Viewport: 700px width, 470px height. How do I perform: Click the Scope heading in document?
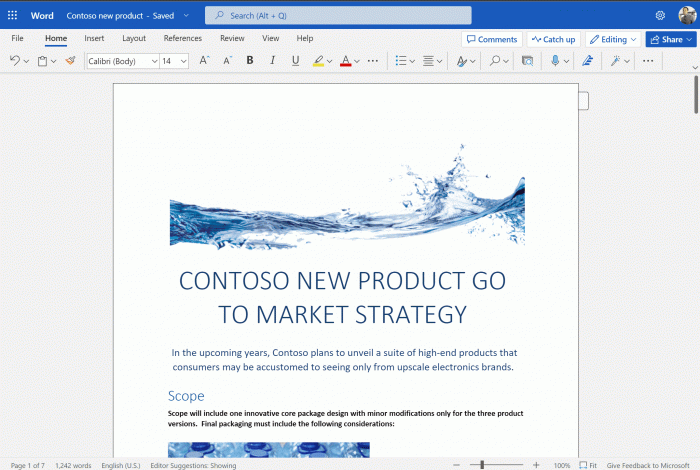click(x=186, y=396)
